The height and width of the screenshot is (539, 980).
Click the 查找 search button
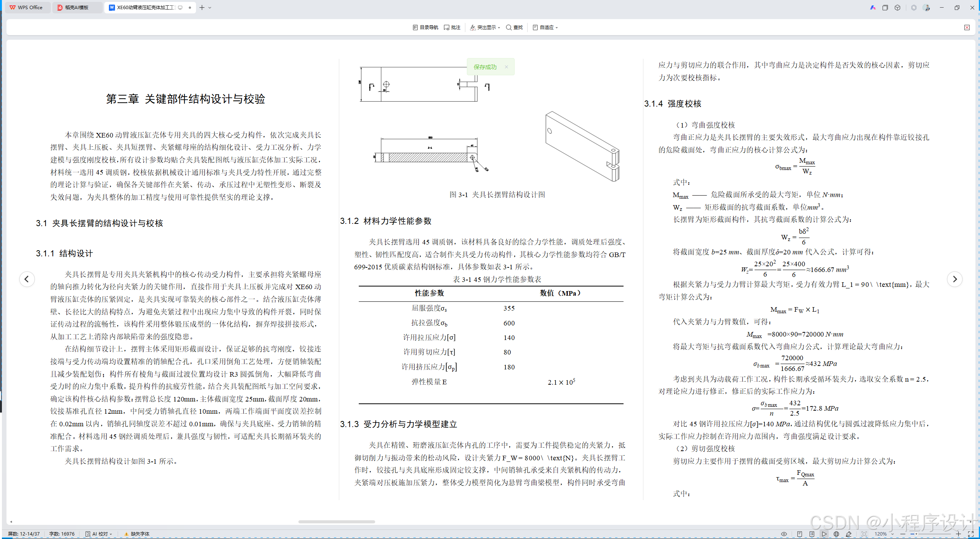click(x=514, y=28)
